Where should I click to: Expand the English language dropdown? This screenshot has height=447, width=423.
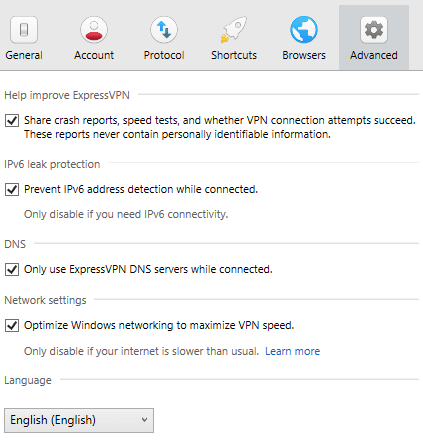[x=79, y=420]
